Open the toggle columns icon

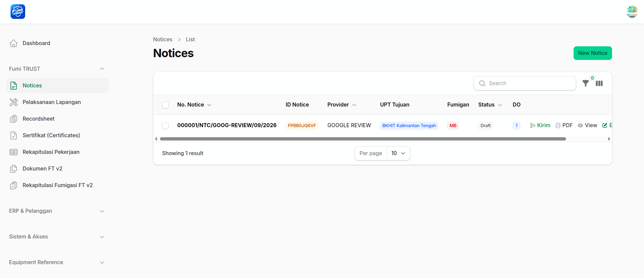pos(599,83)
